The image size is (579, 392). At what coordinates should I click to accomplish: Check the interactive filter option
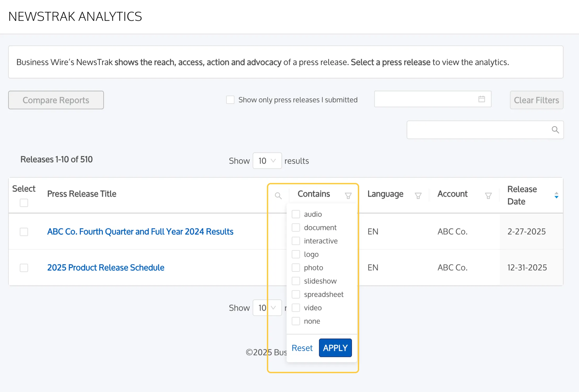pyautogui.click(x=296, y=241)
